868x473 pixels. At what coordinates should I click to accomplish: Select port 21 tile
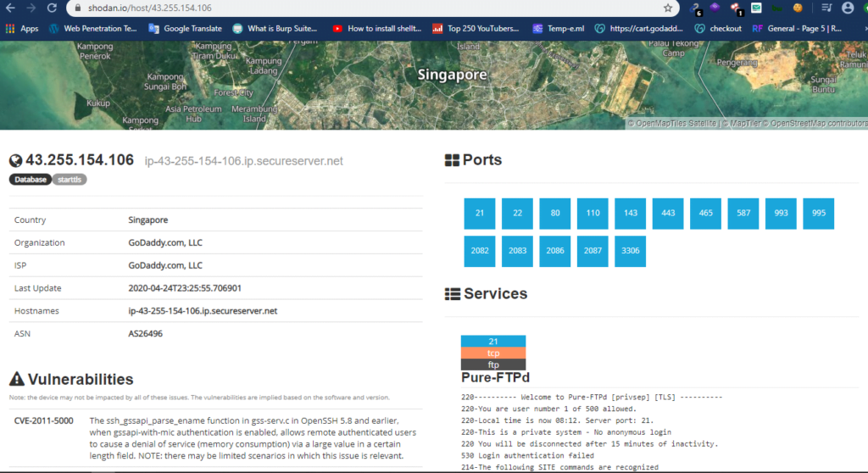(x=480, y=214)
